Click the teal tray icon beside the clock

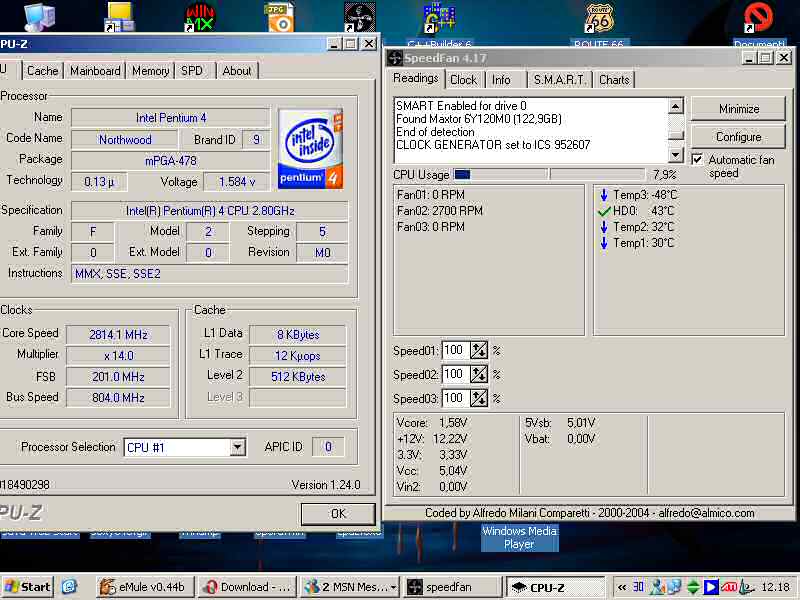click(747, 587)
